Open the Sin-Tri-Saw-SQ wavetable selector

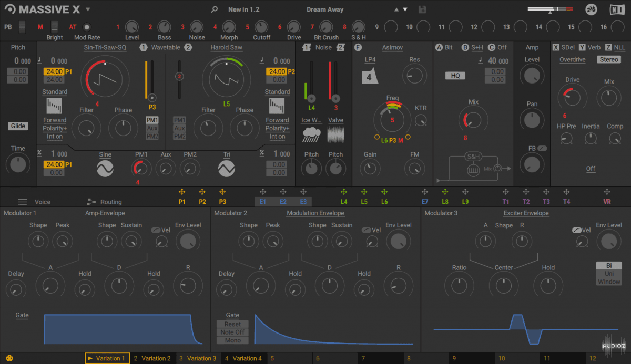105,47
